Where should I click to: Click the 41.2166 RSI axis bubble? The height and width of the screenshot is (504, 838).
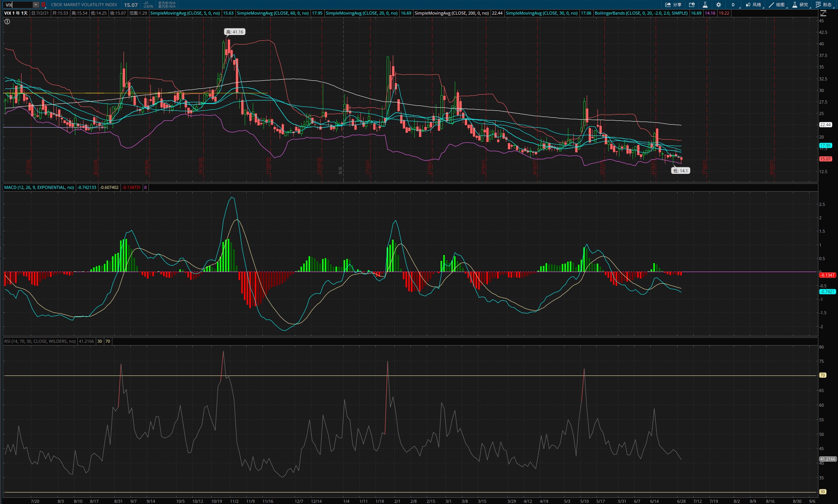click(828, 459)
